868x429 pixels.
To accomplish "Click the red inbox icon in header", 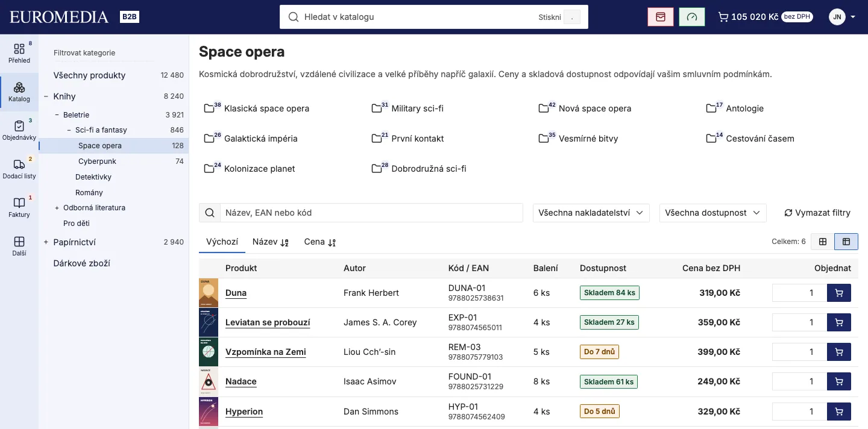I will click(x=661, y=17).
